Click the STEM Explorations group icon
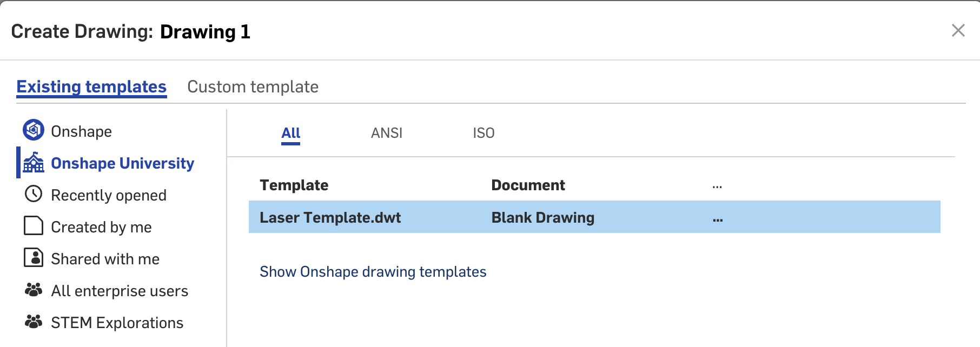The image size is (980, 347). coord(34,322)
